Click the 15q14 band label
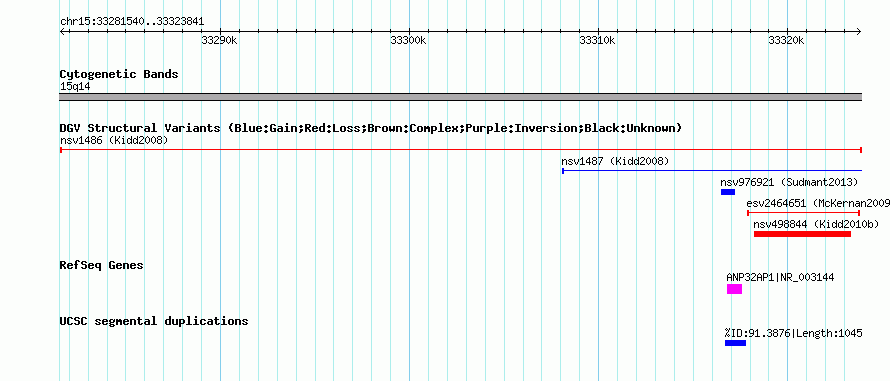 point(75,87)
